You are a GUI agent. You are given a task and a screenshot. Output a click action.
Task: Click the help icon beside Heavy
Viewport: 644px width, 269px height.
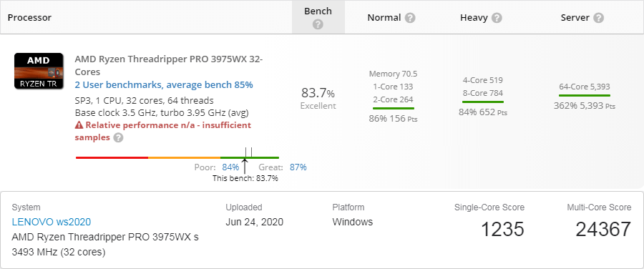(x=497, y=18)
